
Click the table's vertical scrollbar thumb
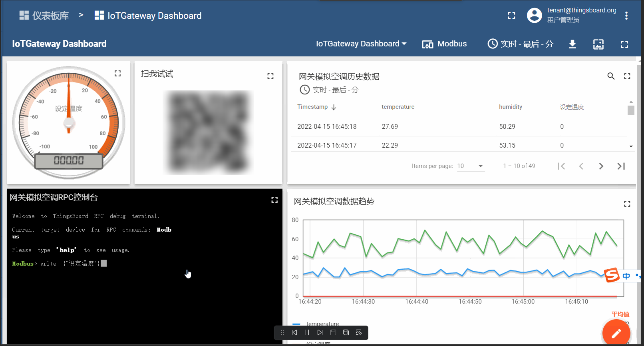point(631,110)
